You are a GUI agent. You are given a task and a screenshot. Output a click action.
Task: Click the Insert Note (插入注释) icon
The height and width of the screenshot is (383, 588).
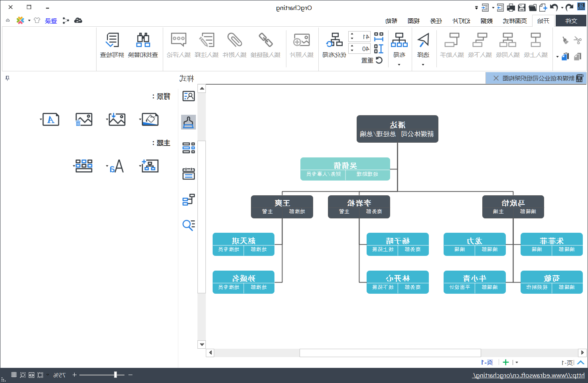click(207, 40)
